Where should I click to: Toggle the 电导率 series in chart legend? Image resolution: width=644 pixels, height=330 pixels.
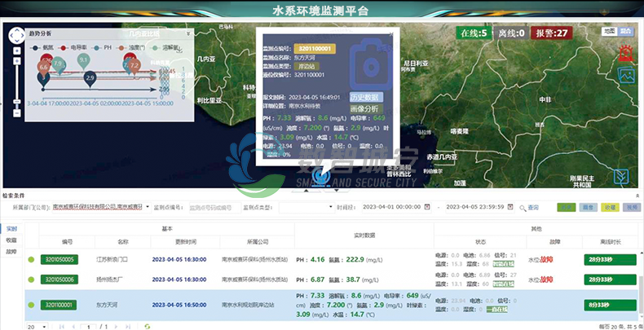(x=73, y=47)
